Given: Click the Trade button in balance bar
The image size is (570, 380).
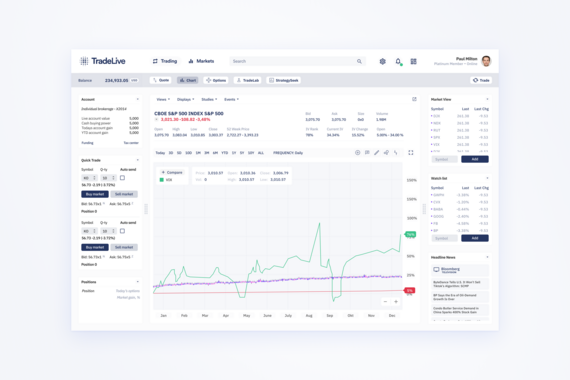Looking at the screenshot, I should (481, 80).
